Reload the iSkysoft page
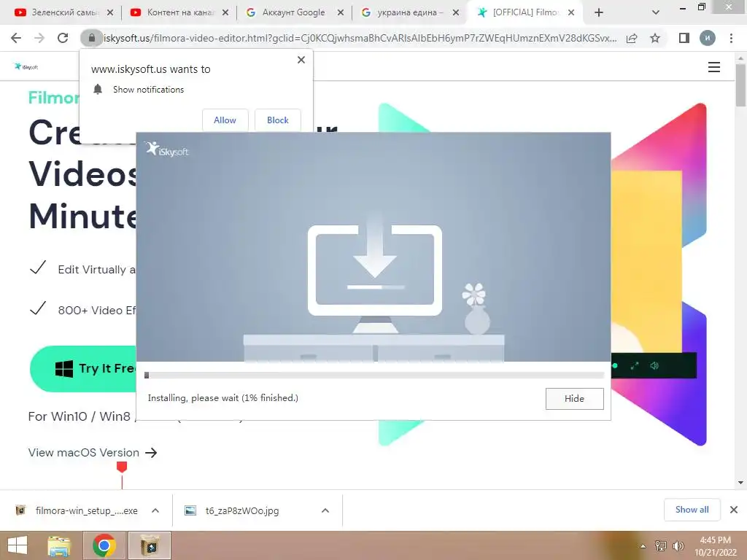Image resolution: width=747 pixels, height=560 pixels. pyautogui.click(x=63, y=38)
